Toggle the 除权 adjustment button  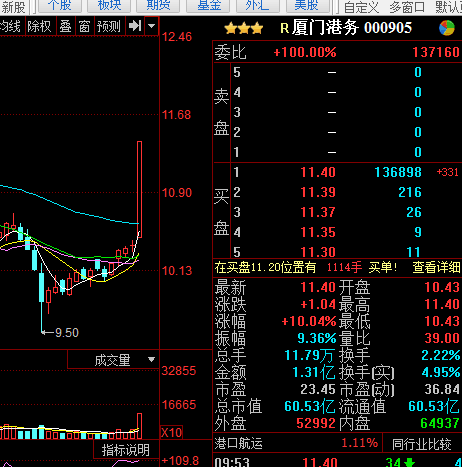39,26
